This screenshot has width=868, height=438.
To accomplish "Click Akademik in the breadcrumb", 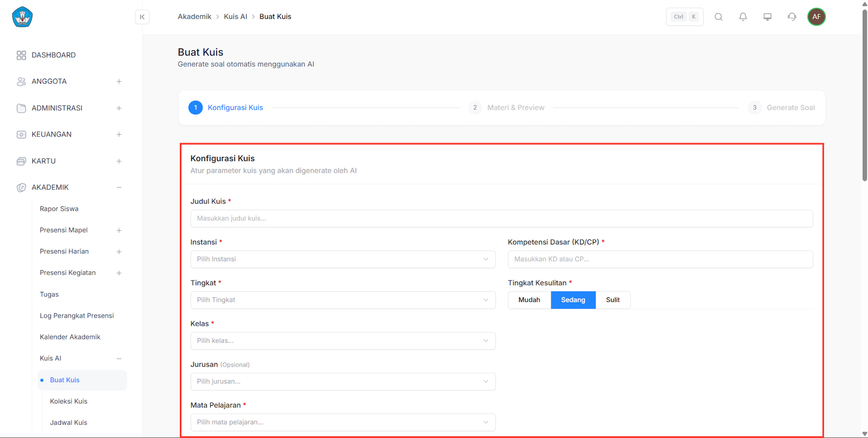I will pos(194,17).
